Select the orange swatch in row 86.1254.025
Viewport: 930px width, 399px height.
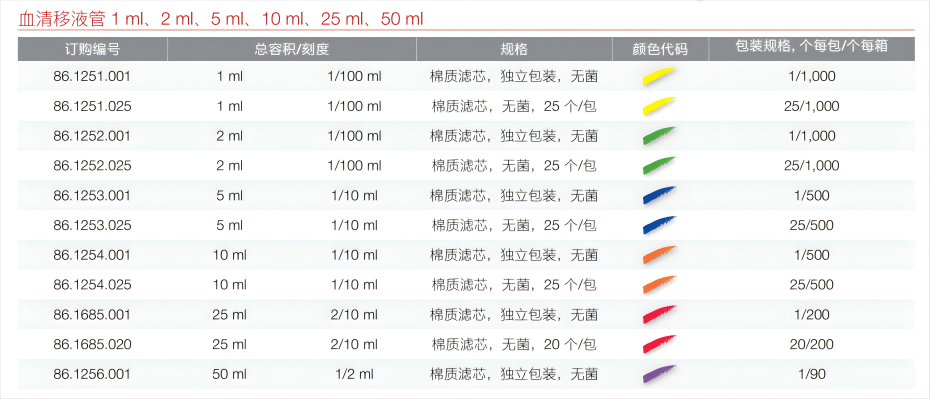click(659, 285)
